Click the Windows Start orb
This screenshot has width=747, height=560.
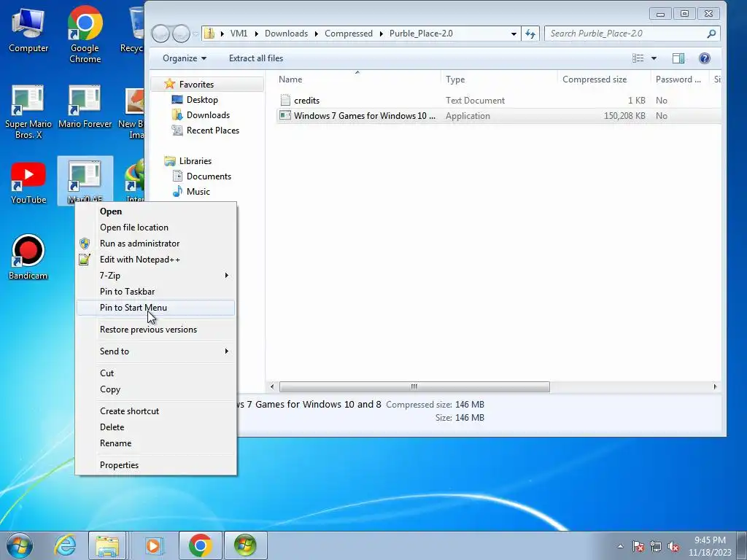point(20,545)
